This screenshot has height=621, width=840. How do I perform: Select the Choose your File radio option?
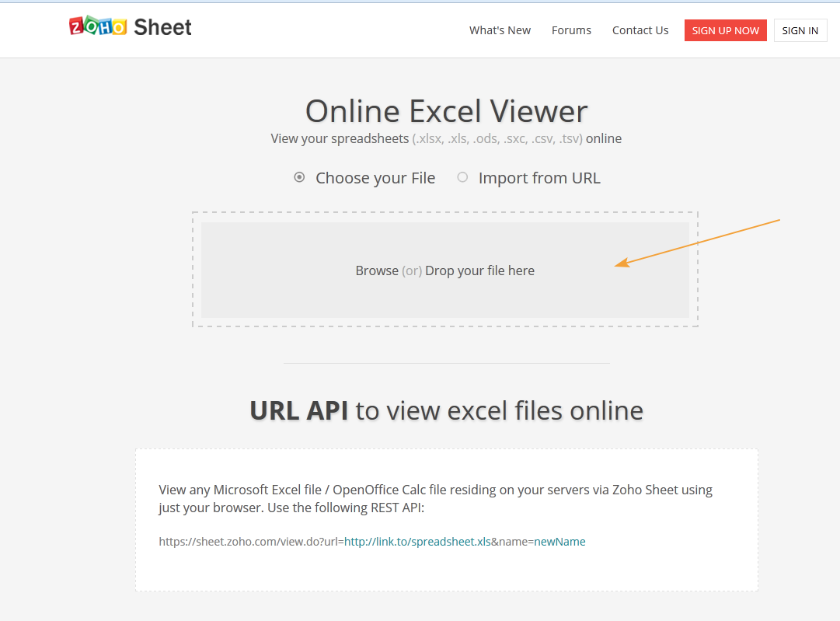pos(299,177)
